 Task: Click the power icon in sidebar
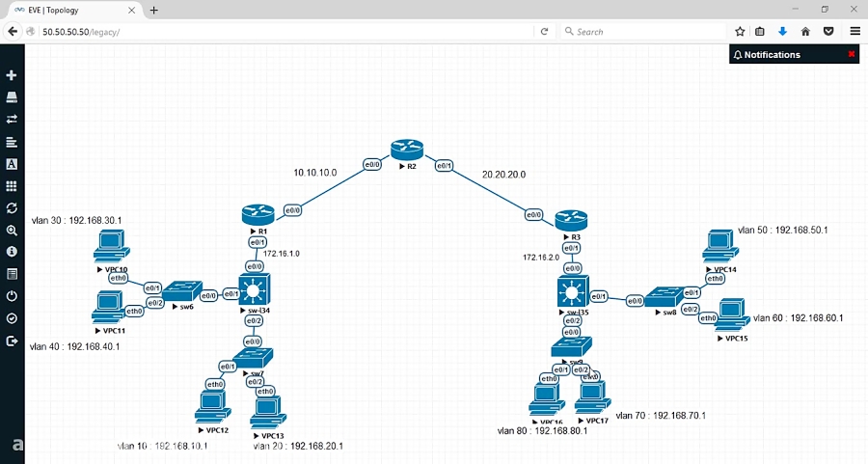coord(12,296)
